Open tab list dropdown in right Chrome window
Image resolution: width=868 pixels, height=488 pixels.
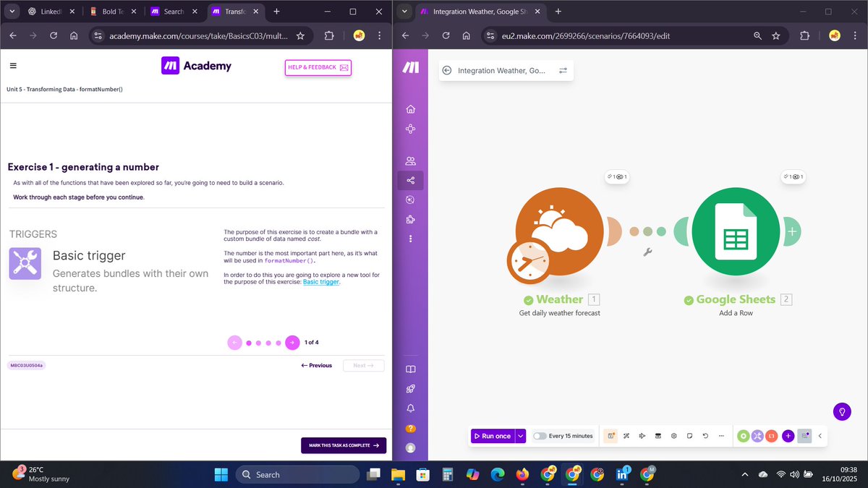404,12
